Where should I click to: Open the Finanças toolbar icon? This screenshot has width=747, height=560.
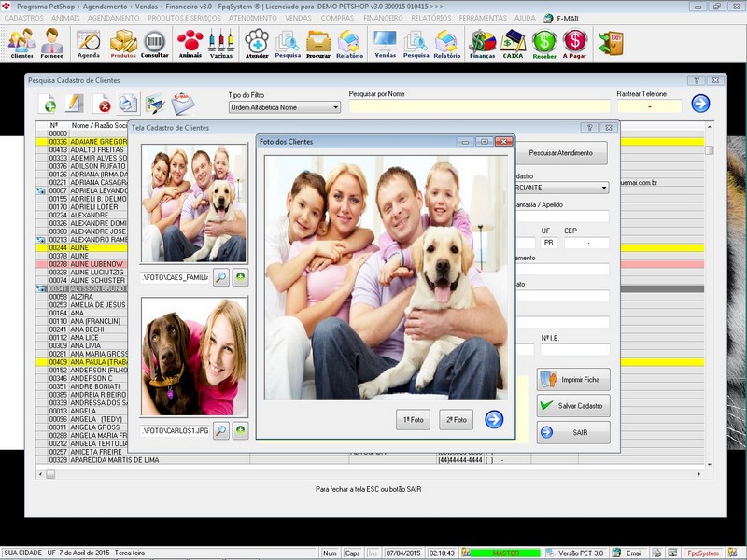click(x=482, y=43)
